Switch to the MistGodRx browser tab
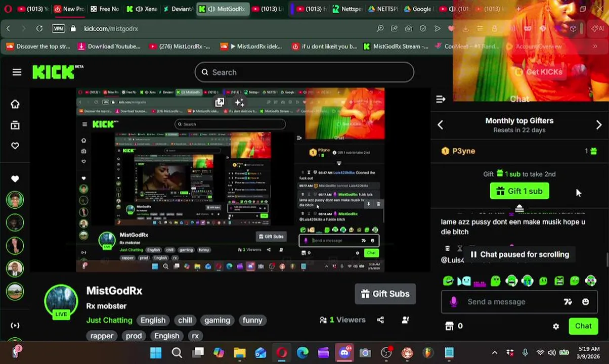The image size is (609, 364). coord(223,9)
